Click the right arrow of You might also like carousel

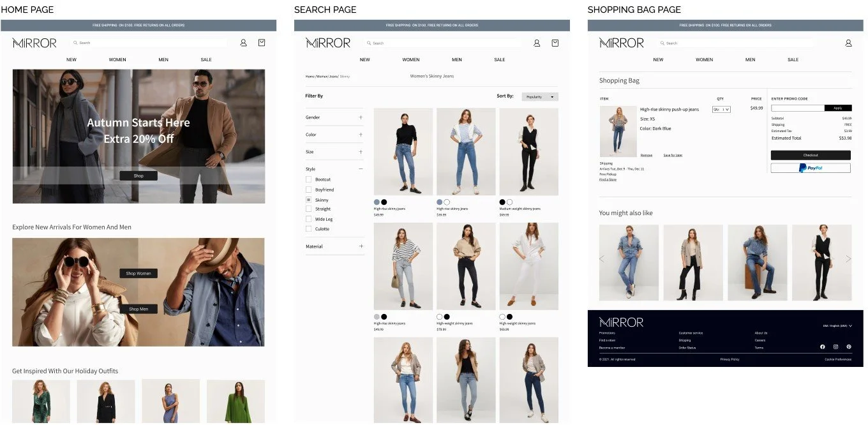848,258
